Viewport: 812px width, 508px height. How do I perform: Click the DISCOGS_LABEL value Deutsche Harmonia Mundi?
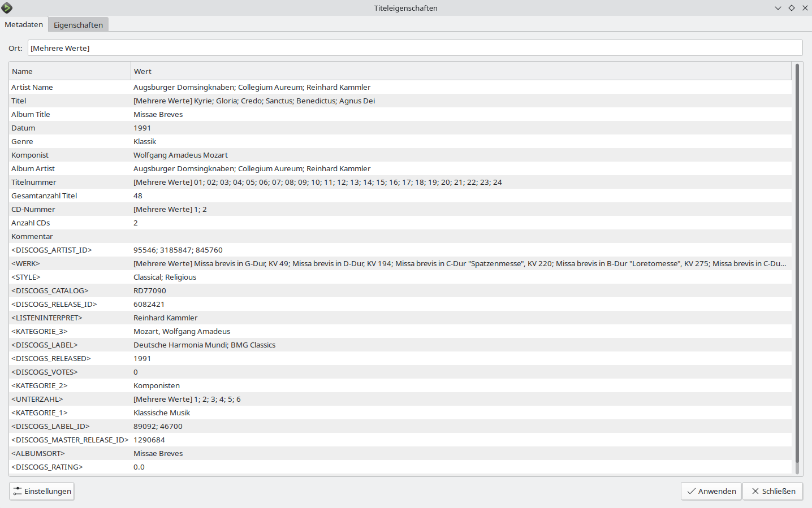pyautogui.click(x=180, y=345)
